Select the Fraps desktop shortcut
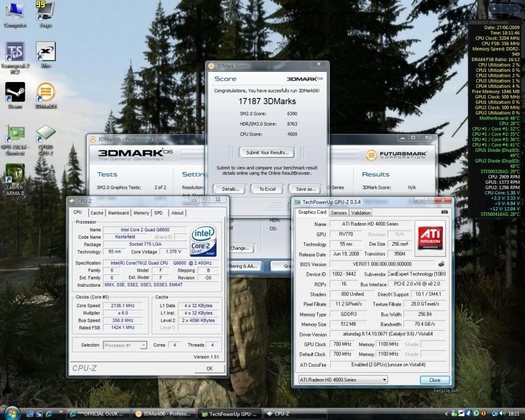Image resolution: width=525 pixels, height=420 pixels. pyautogui.click(x=45, y=14)
